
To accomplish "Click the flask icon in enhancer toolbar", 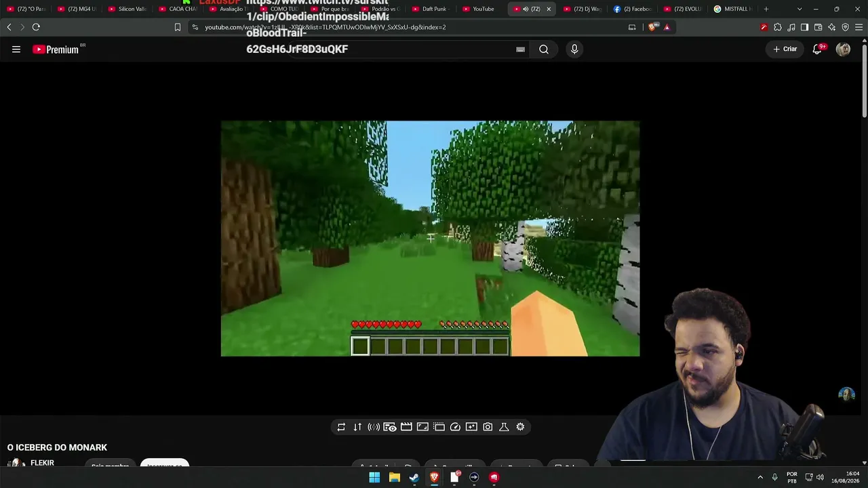I will [x=504, y=427].
